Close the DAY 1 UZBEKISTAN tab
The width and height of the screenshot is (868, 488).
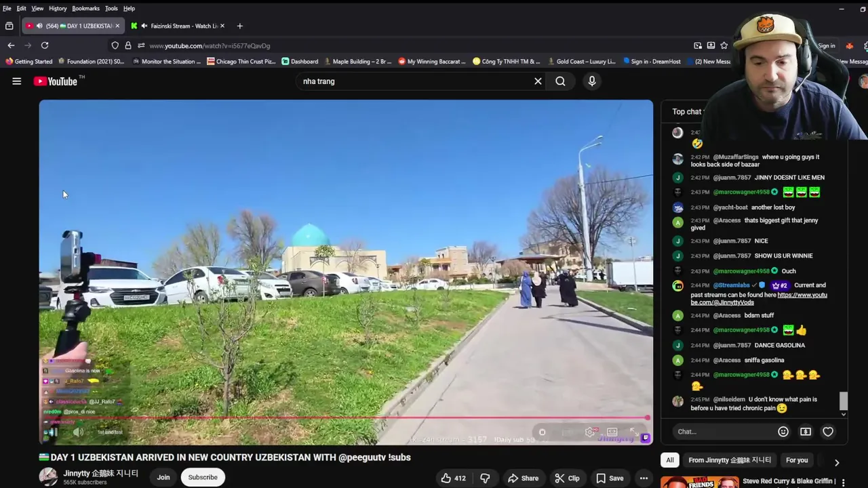pos(117,26)
